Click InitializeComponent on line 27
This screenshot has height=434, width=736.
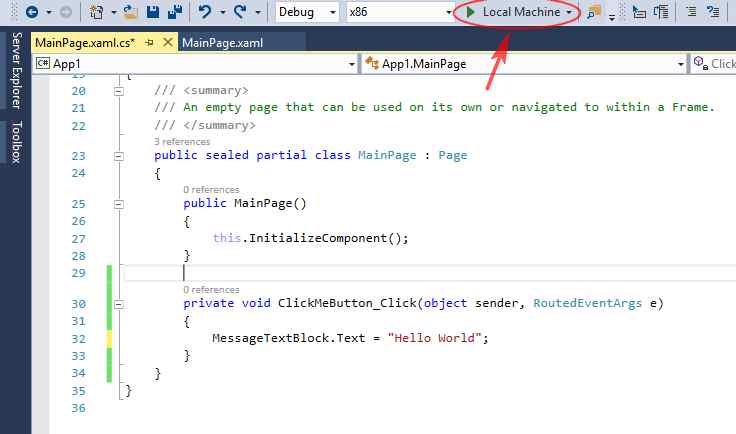tap(318, 238)
